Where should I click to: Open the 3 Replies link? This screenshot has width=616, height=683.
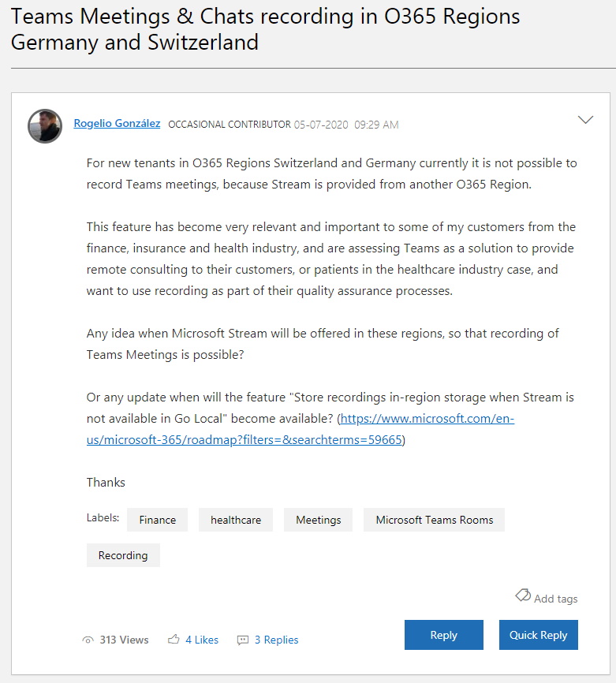pos(277,640)
